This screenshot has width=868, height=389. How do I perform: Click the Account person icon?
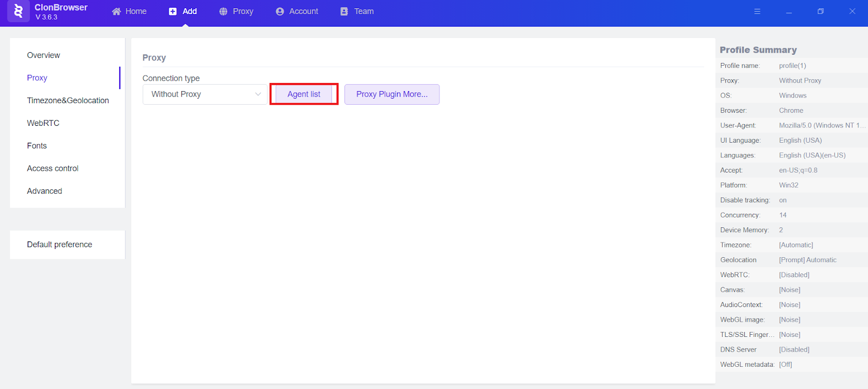[280, 11]
